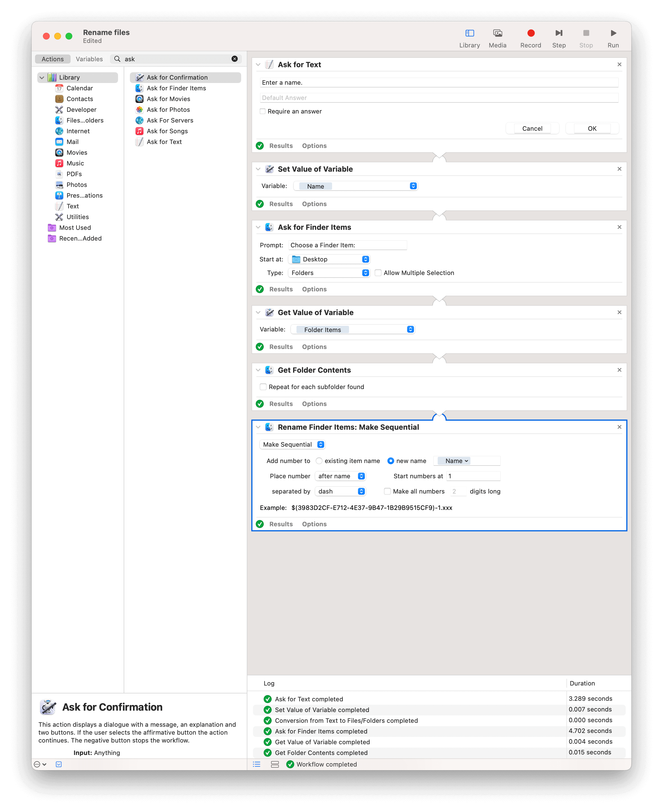Remove the Ask for Text action
Image resolution: width=663 pixels, height=812 pixels.
pyautogui.click(x=619, y=65)
